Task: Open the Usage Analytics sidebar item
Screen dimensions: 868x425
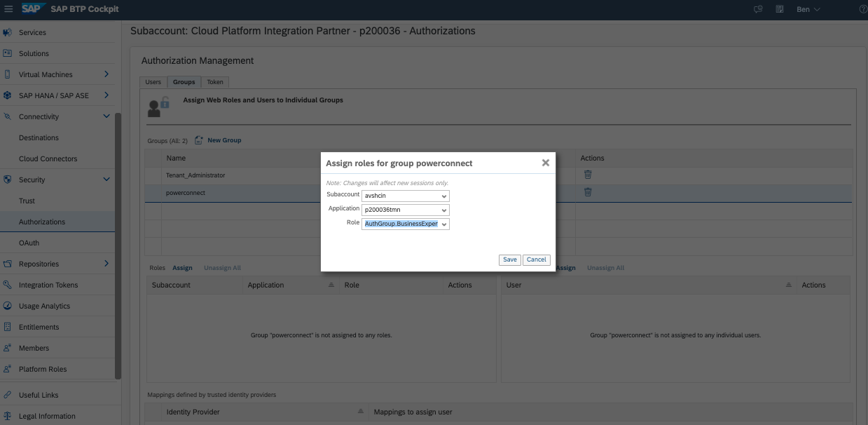Action: pyautogui.click(x=43, y=306)
